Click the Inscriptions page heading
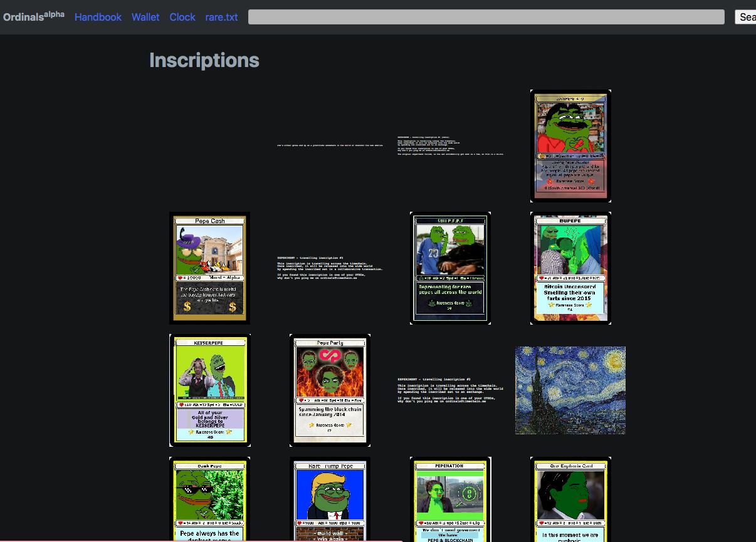Image resolution: width=756 pixels, height=542 pixels. [x=204, y=60]
